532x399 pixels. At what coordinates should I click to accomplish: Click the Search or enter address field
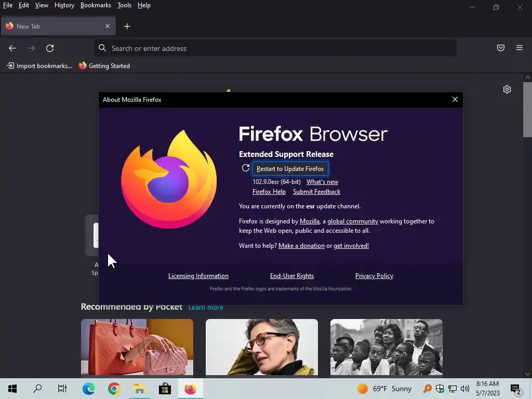pyautogui.click(x=275, y=48)
